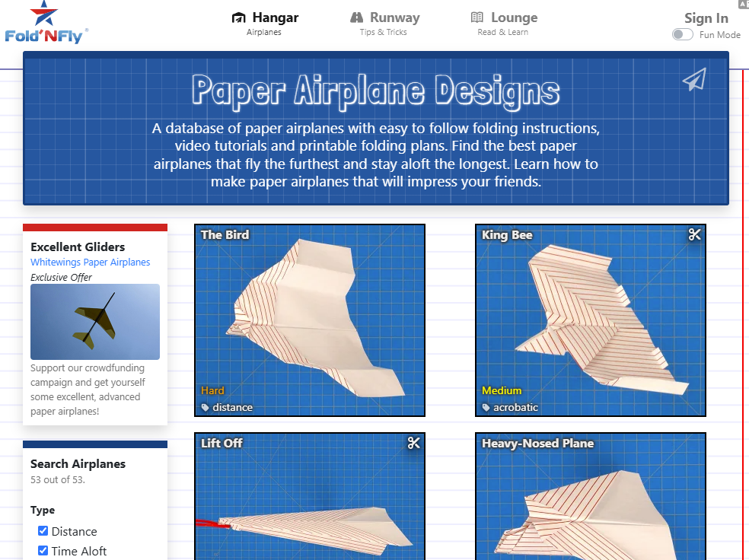The image size is (749, 560).
Task: Click the tag icon beside acrobatic
Action: [486, 408]
